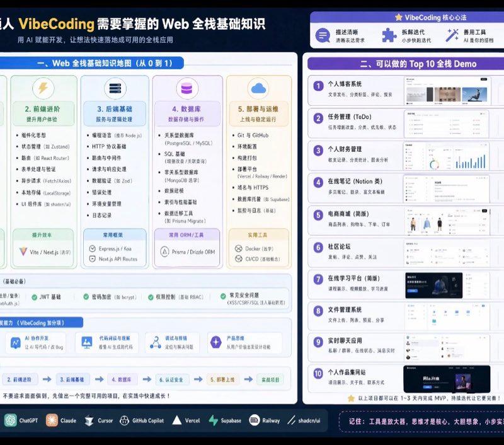Click the 3. 后端基础 step in the roadmap

point(72,379)
